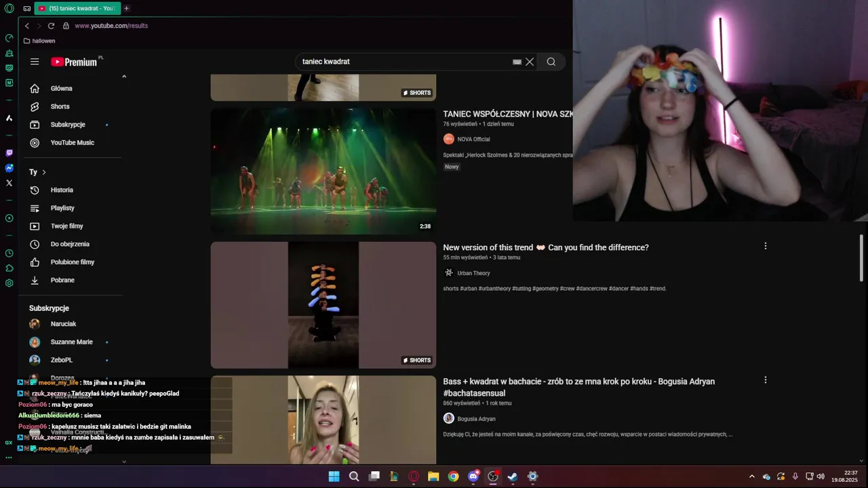Open Twoje filmy in sidebar

coord(66,226)
